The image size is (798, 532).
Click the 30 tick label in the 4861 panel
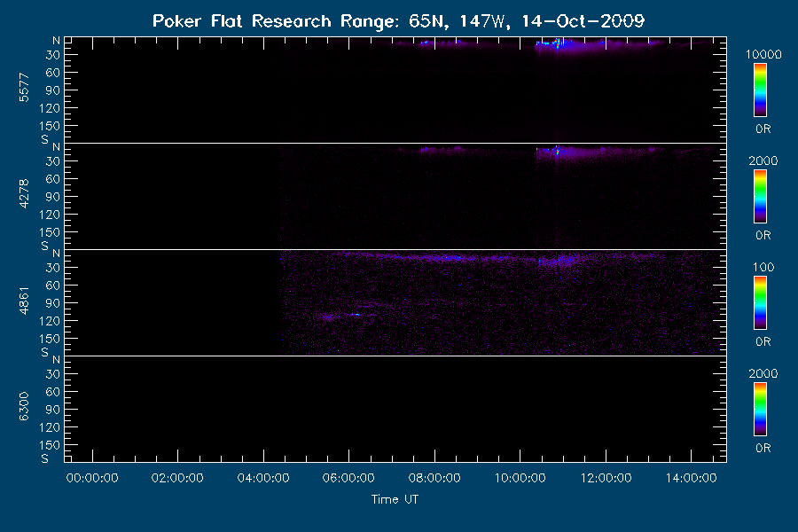(53, 267)
